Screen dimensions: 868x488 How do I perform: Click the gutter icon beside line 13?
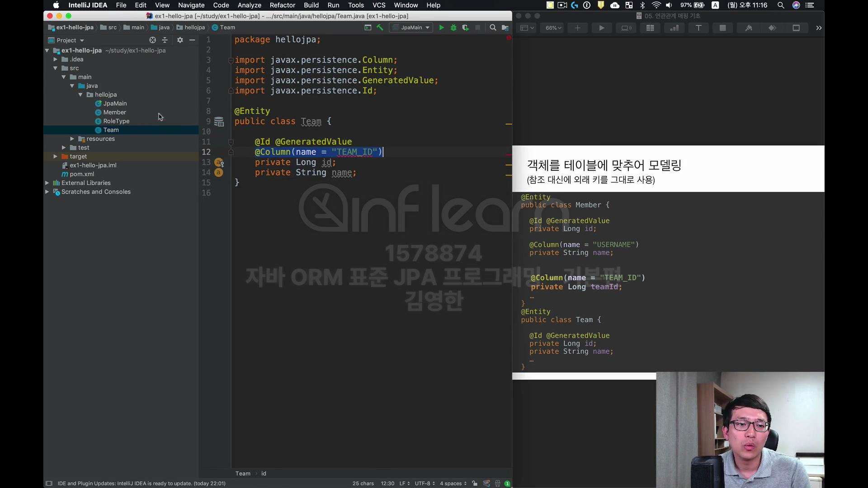(x=219, y=163)
